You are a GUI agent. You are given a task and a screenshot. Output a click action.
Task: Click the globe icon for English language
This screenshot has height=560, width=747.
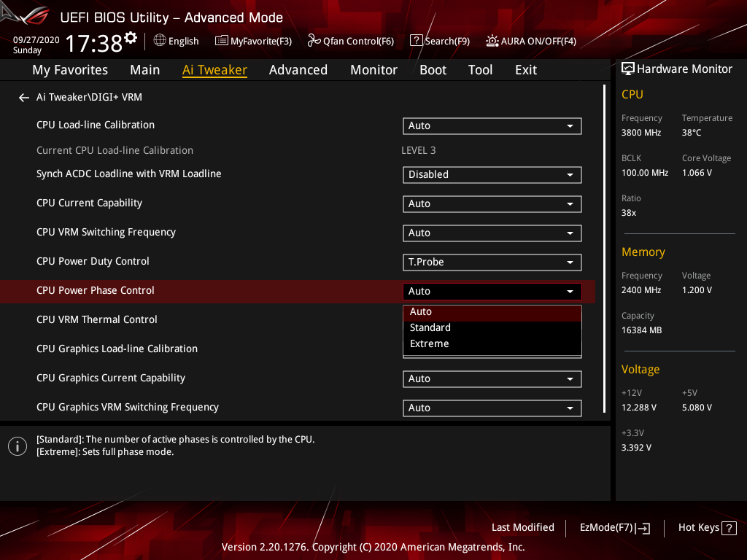[160, 41]
